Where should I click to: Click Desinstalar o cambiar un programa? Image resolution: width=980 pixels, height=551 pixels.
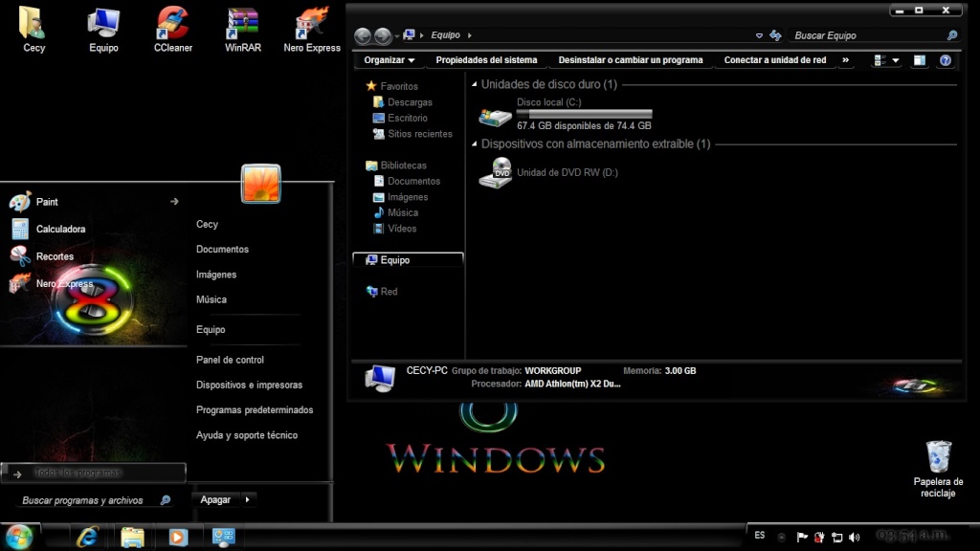[631, 60]
